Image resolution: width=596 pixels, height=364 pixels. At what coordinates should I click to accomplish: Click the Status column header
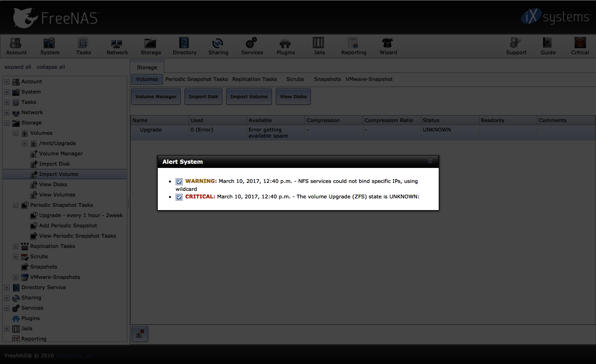450,120
